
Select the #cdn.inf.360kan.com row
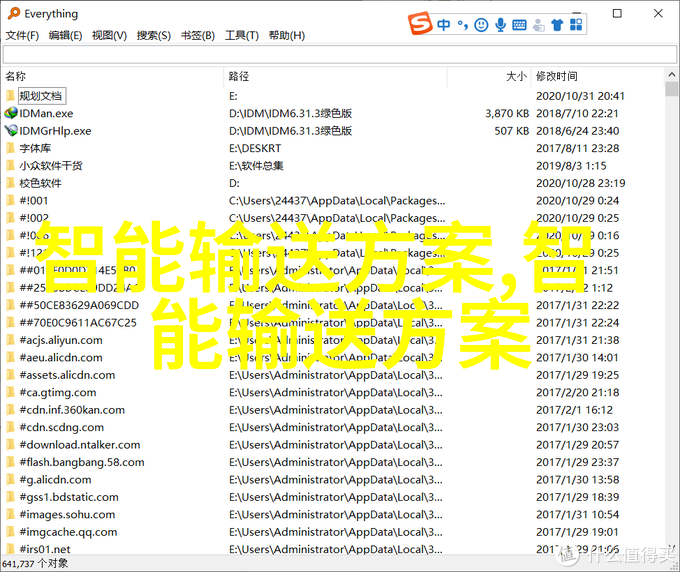click(333, 410)
